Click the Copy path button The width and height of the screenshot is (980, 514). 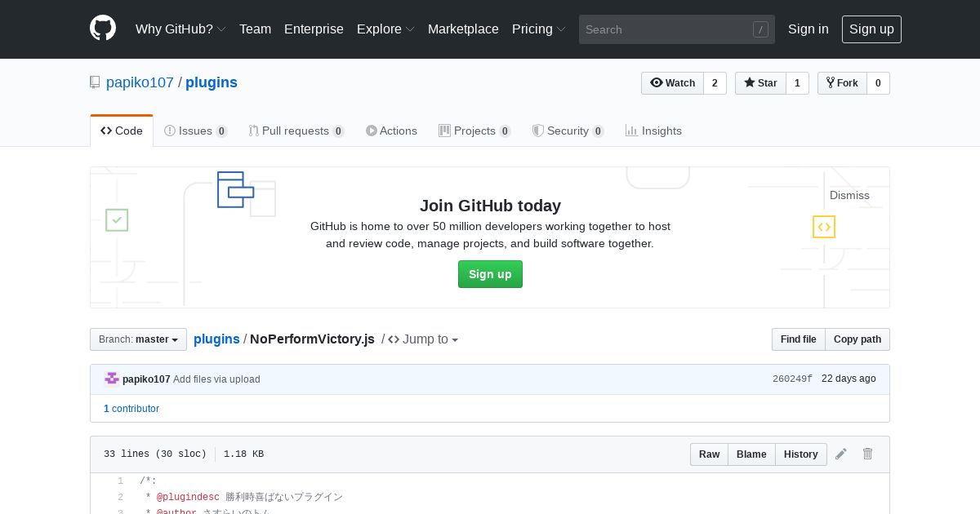tap(857, 339)
